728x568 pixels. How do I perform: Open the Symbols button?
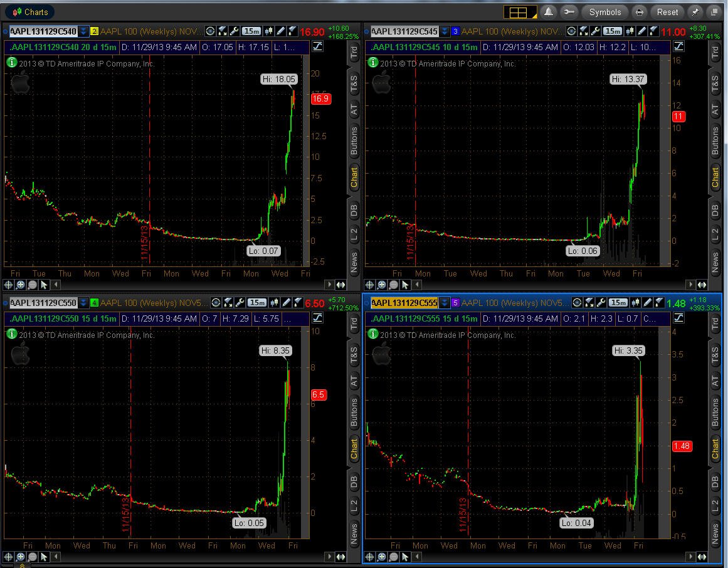pyautogui.click(x=605, y=12)
